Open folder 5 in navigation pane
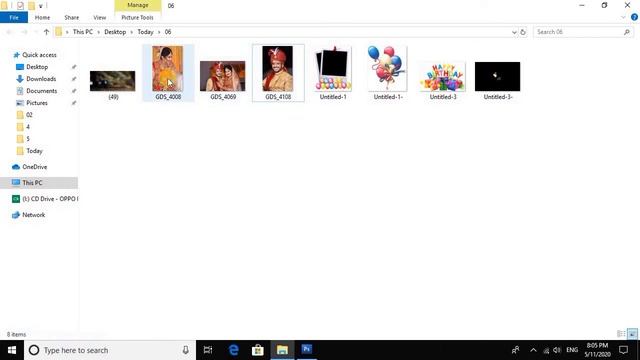 click(x=27, y=139)
